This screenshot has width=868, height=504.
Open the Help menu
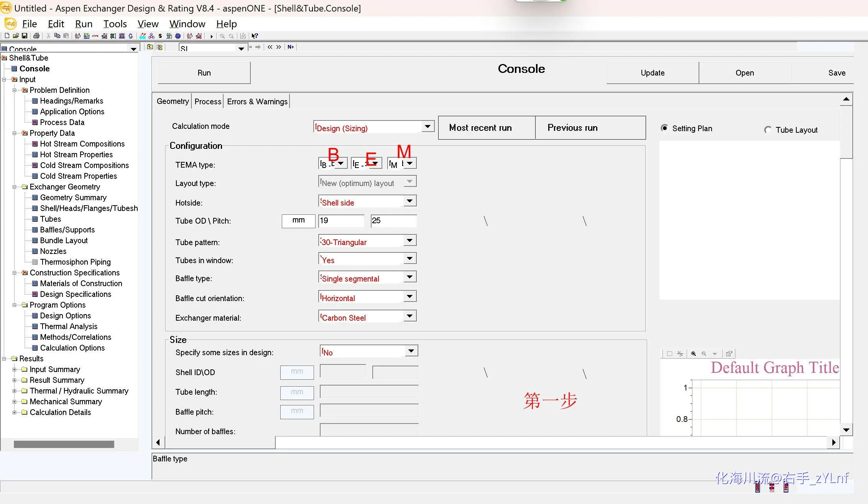226,24
